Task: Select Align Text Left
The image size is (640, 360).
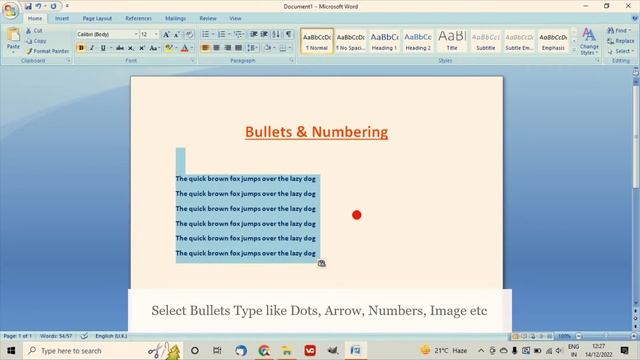Action: tap(205, 48)
